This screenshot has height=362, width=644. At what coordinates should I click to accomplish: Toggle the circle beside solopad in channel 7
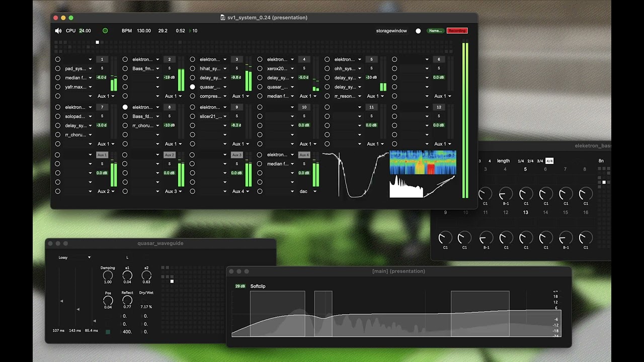[58, 116]
